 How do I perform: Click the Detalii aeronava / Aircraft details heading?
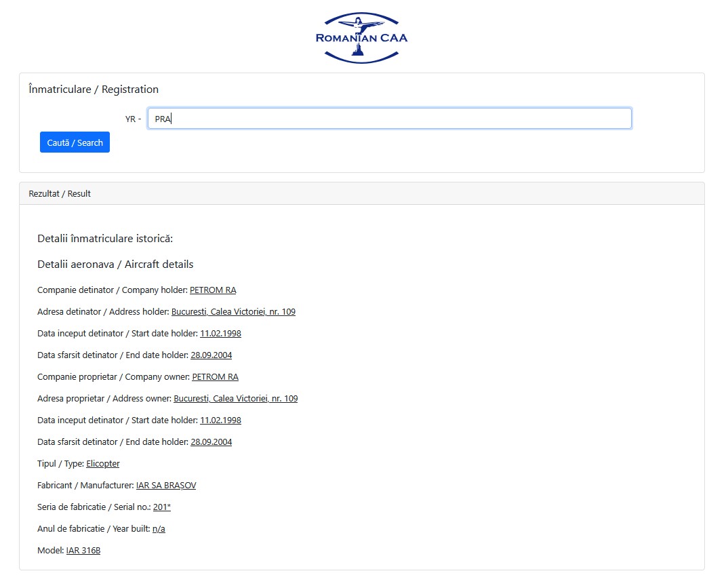click(x=115, y=264)
